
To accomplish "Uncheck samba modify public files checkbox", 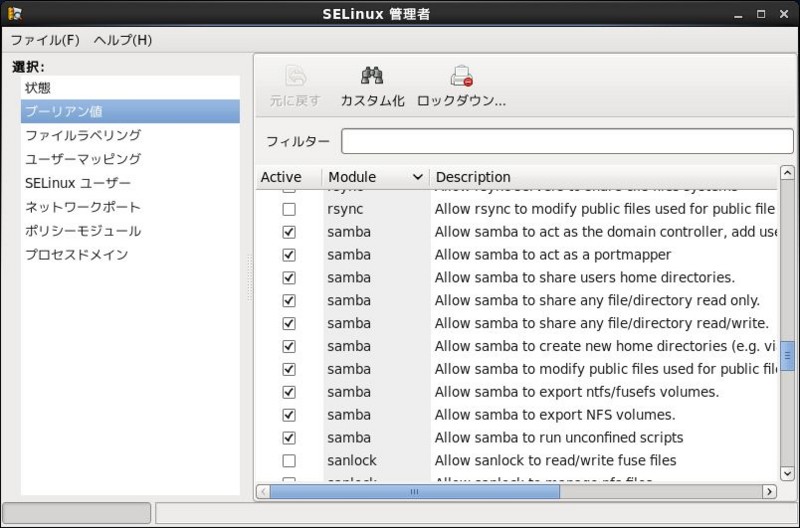I will click(289, 369).
